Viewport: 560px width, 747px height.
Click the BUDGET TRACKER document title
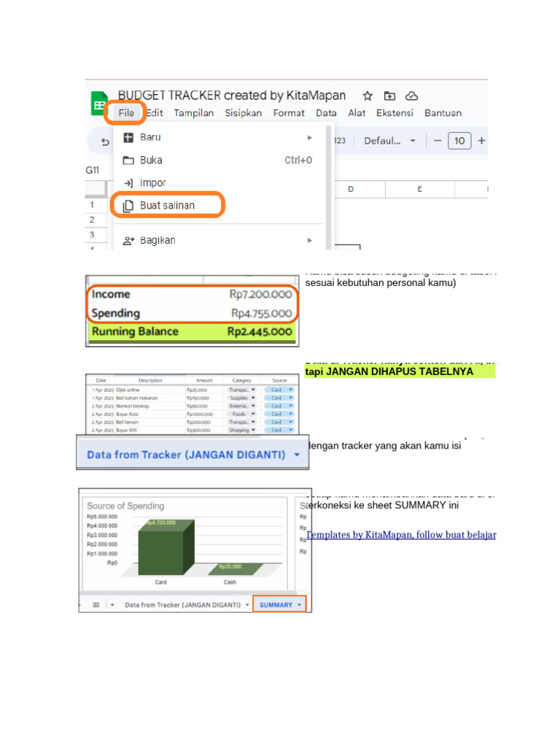[x=231, y=96]
